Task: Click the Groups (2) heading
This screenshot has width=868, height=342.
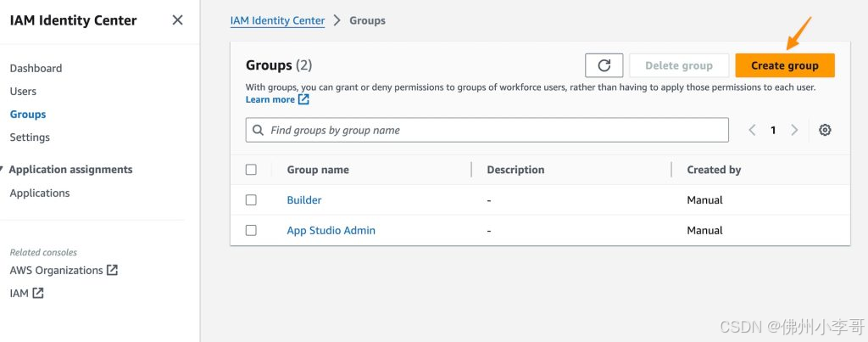Action: click(279, 65)
